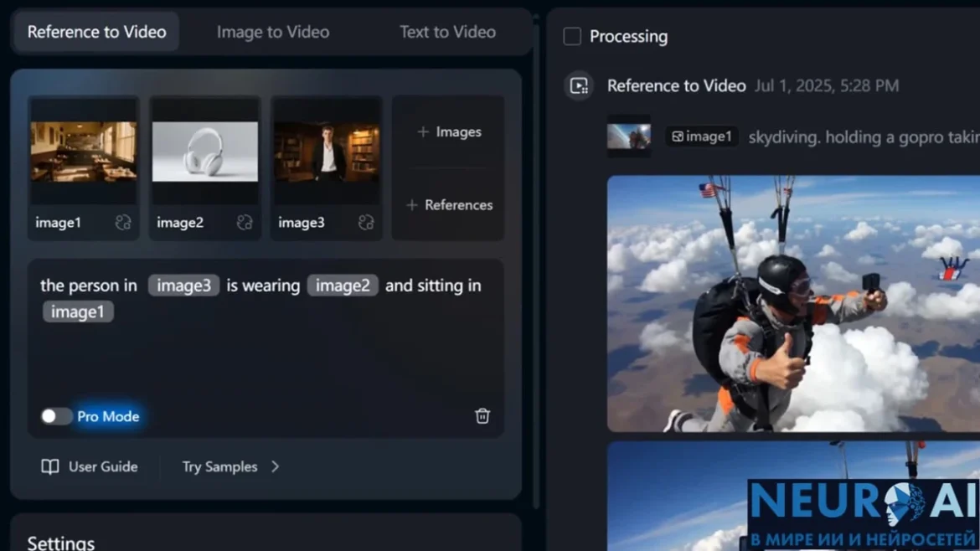Viewport: 980px width, 551px height.
Task: Delete the prompt with the trash icon
Action: pyautogui.click(x=482, y=416)
